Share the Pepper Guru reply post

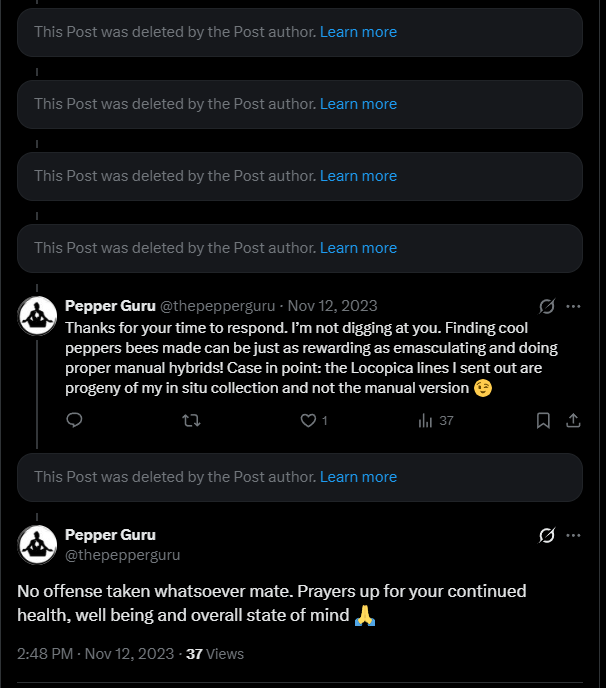click(x=574, y=421)
